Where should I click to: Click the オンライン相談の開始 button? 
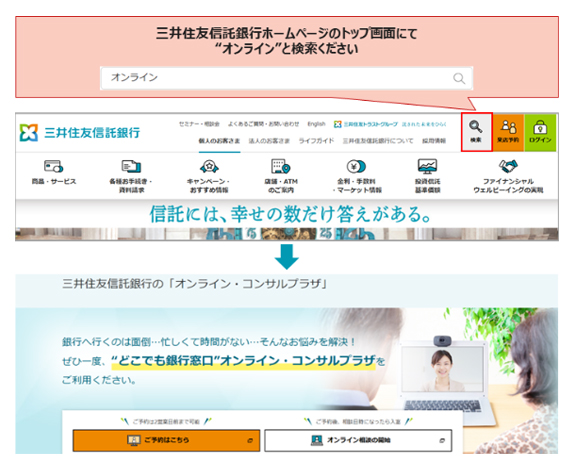(358, 440)
